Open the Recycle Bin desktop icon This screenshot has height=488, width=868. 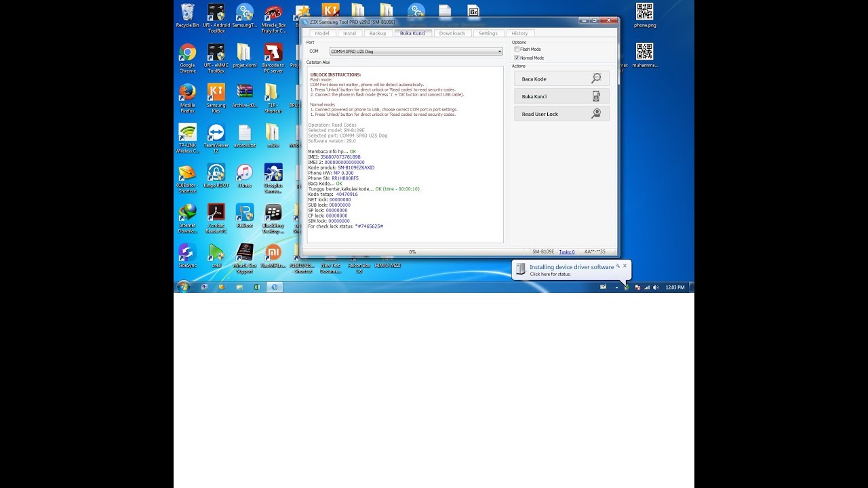(x=187, y=16)
